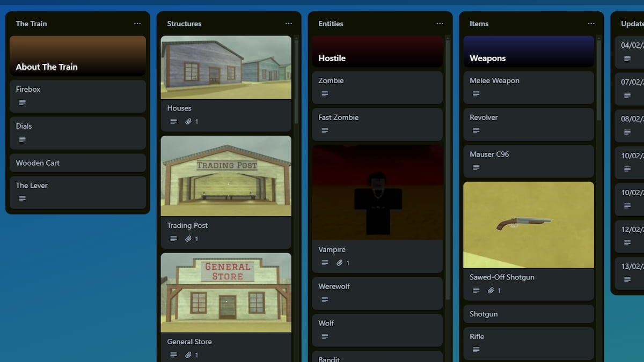Click the Weapons header cover card
The image size is (644, 362).
coord(528,51)
